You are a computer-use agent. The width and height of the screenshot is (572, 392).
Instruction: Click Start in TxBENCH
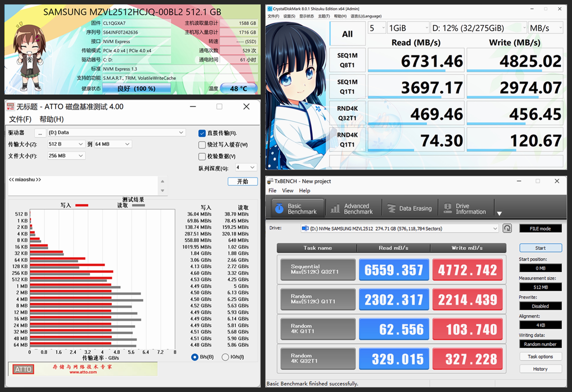tap(541, 248)
